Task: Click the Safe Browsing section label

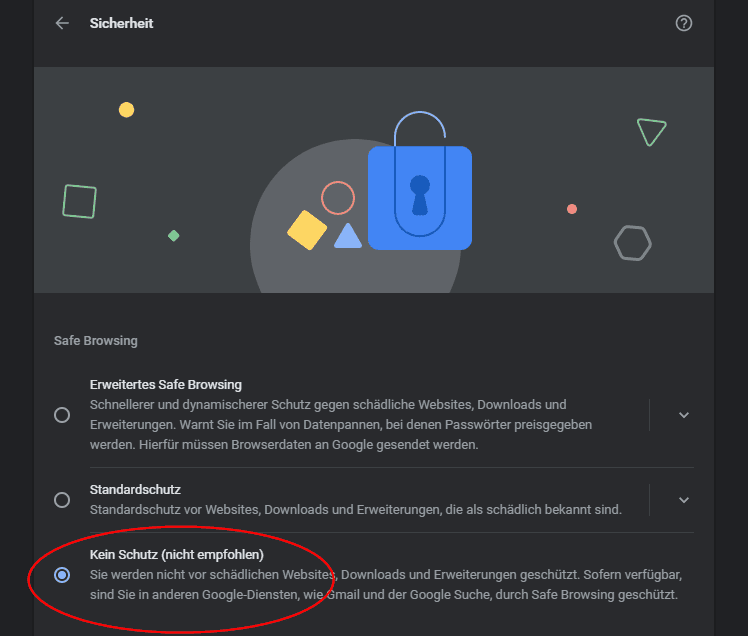Action: coord(95,341)
